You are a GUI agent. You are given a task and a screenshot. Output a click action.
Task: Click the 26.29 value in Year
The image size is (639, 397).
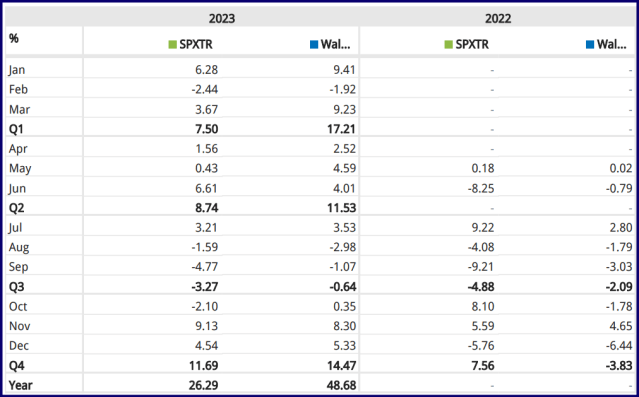point(203,385)
